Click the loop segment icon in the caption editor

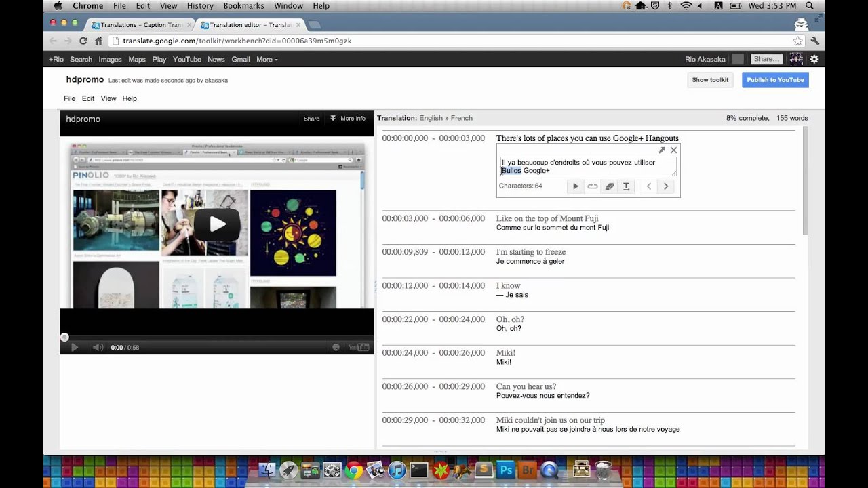pyautogui.click(x=592, y=186)
